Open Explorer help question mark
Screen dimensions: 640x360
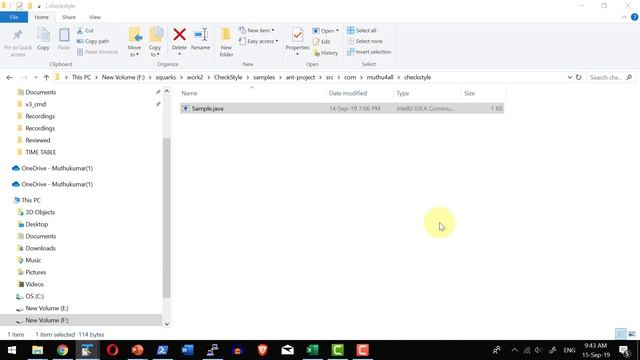click(x=634, y=17)
